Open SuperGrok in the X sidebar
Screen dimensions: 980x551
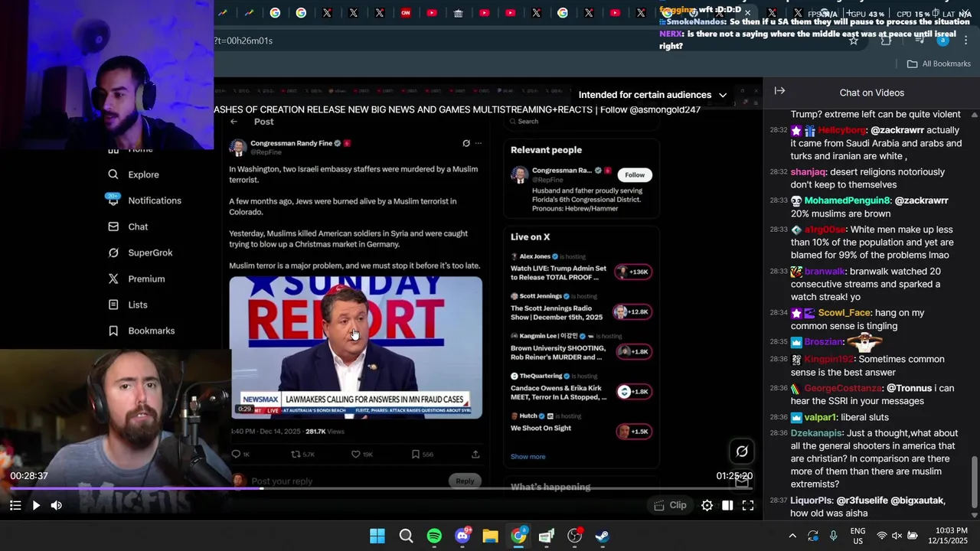[x=140, y=253]
